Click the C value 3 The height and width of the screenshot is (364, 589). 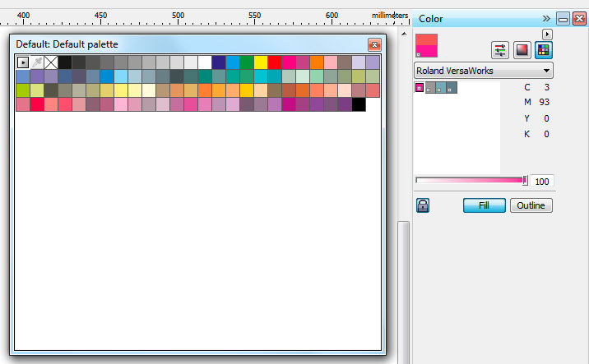(x=546, y=87)
